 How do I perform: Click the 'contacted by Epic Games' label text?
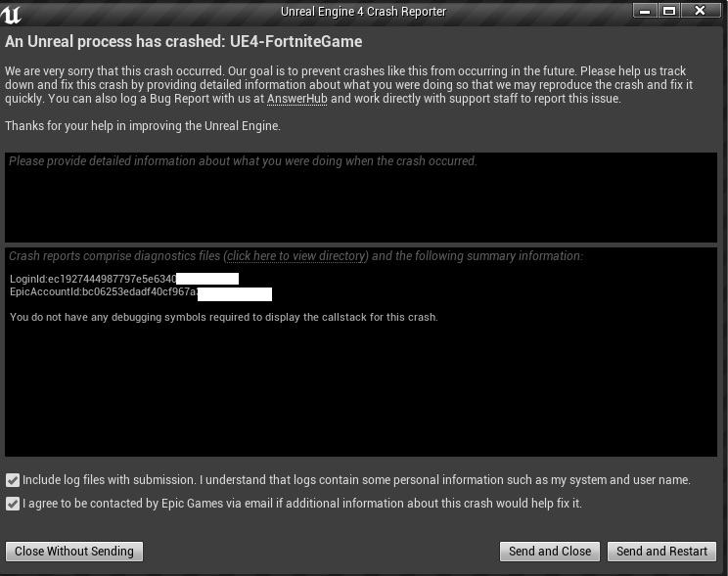[161, 504]
